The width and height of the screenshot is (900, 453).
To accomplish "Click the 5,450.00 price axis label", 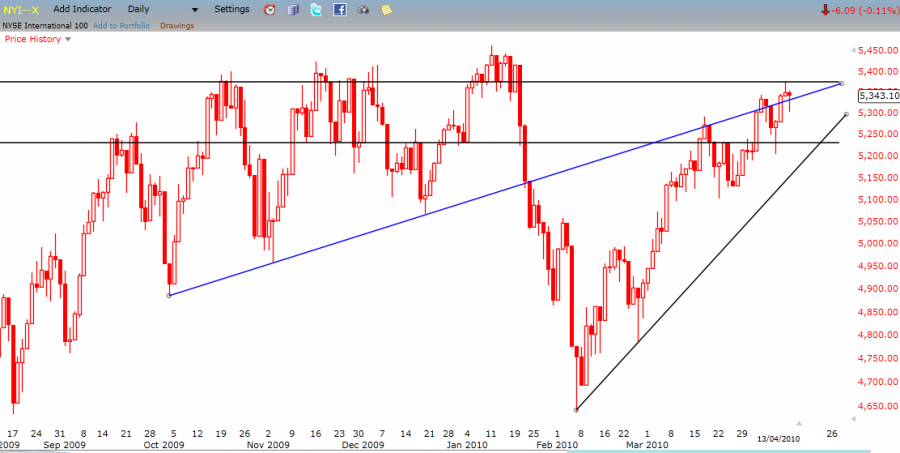I will tap(877, 51).
